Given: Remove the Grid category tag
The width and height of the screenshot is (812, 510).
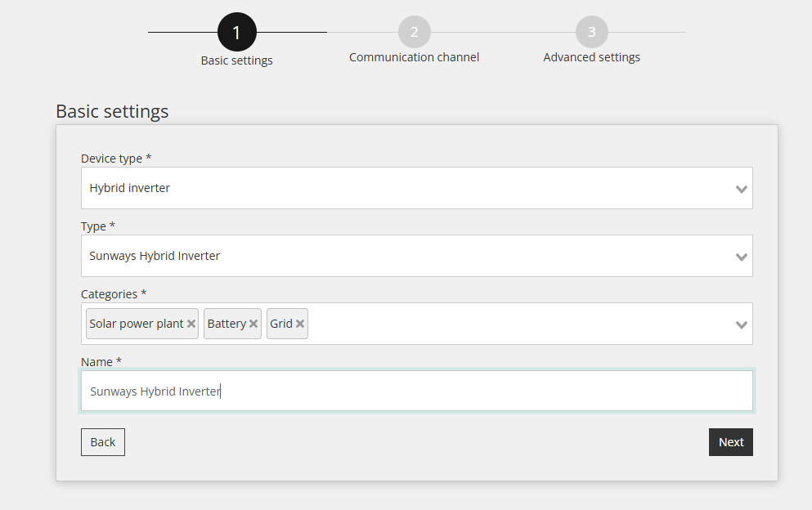Looking at the screenshot, I should pyautogui.click(x=300, y=324).
